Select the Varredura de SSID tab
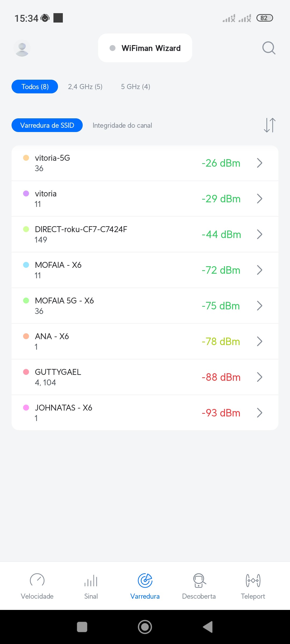Screen dimensions: 290x644 [x=47, y=125]
